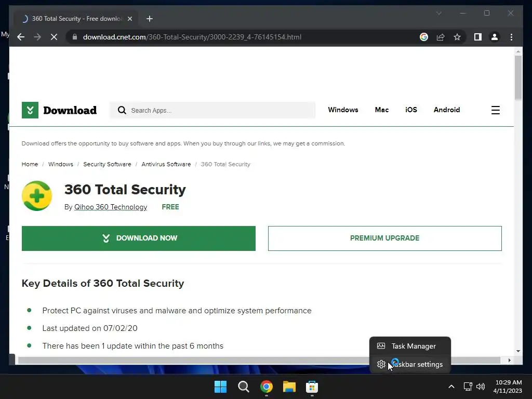The height and width of the screenshot is (399, 532).
Task: Open the Chrome profile avatar
Action: coord(495,37)
